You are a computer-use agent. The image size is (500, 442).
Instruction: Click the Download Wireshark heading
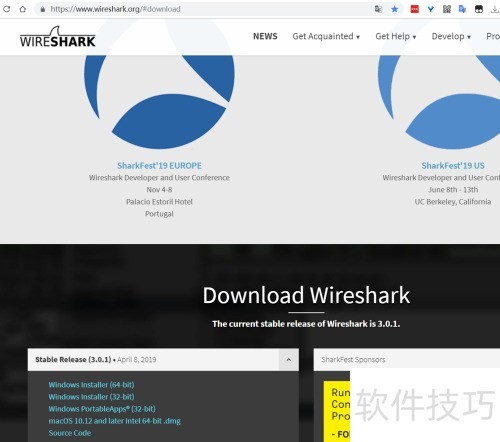pos(306,295)
